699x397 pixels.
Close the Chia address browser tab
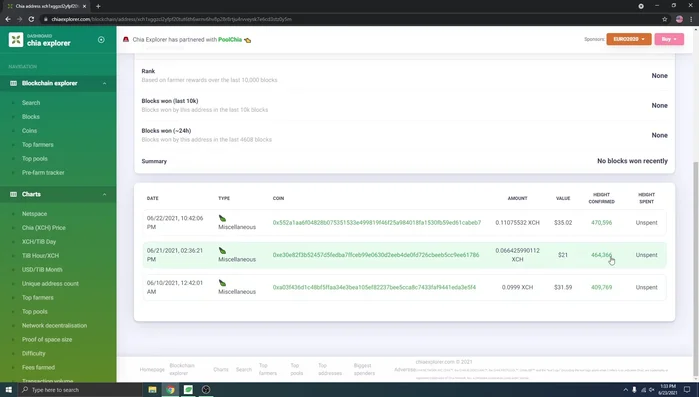(x=84, y=6)
